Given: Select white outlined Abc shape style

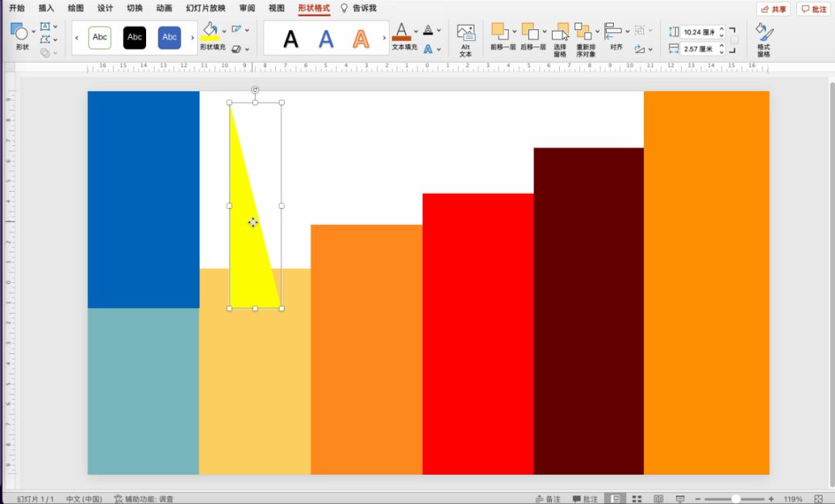Looking at the screenshot, I should pyautogui.click(x=100, y=37).
